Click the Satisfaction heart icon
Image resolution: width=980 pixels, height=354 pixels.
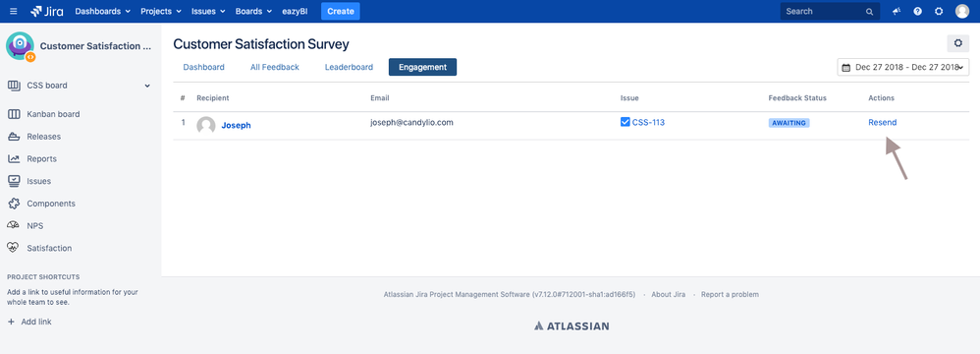click(14, 249)
